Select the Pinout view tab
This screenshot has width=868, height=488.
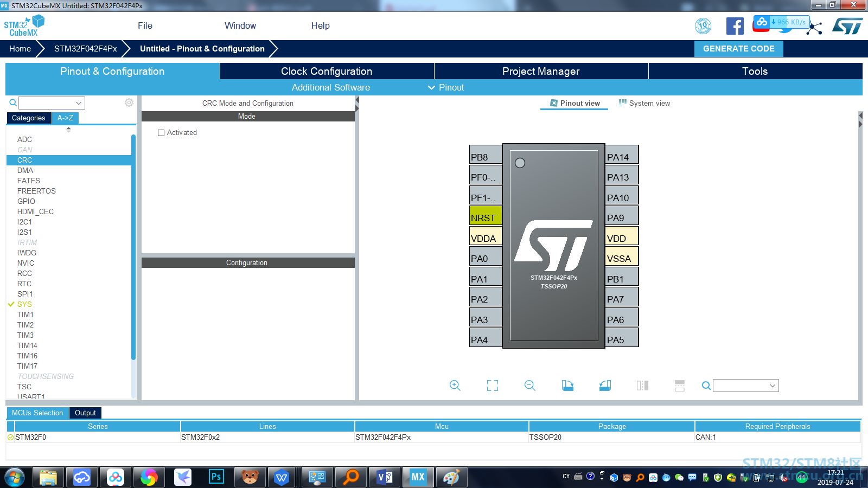(575, 103)
